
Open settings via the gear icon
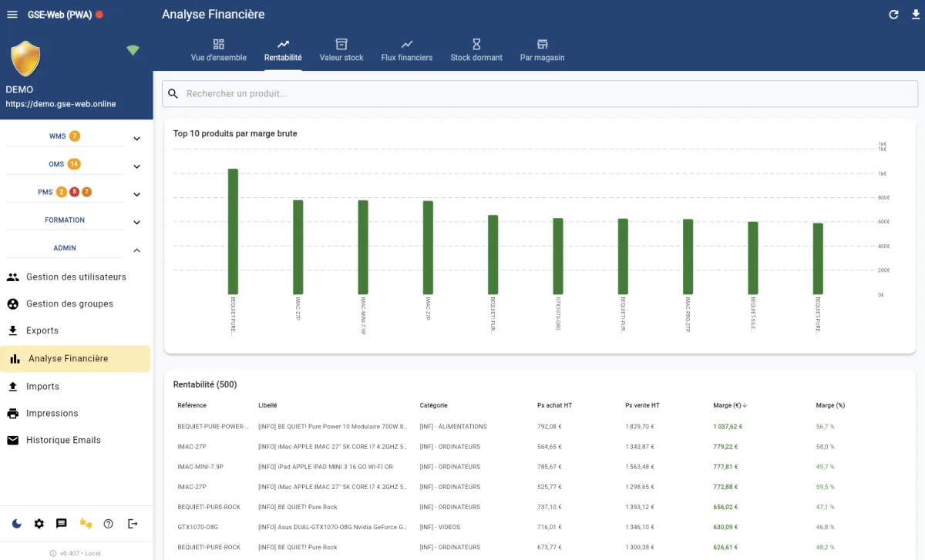click(39, 524)
